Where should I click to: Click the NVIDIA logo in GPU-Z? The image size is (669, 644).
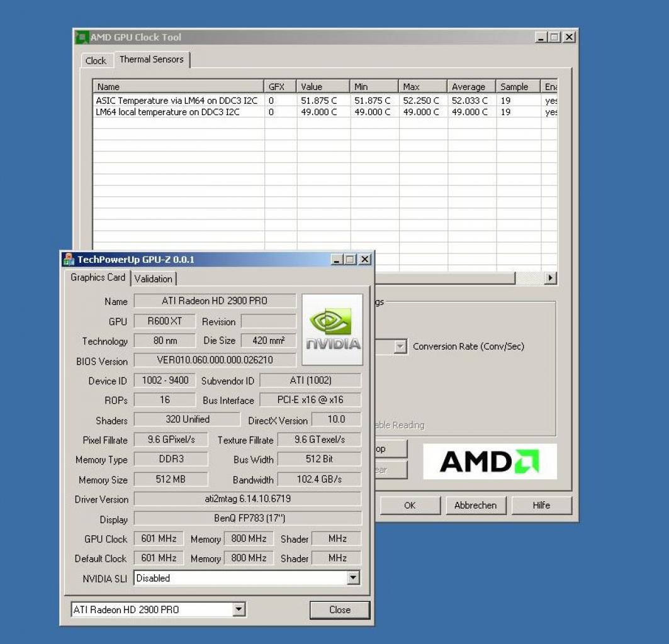coord(332,330)
